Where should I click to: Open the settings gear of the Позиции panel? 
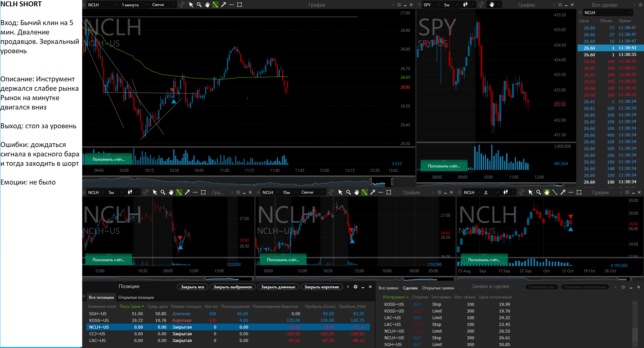pos(356,287)
